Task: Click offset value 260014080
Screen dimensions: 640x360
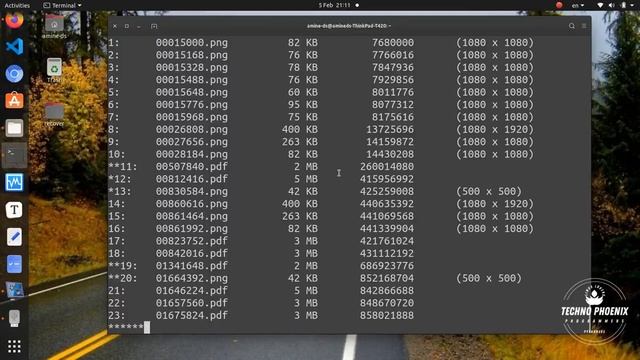Action: click(387, 167)
